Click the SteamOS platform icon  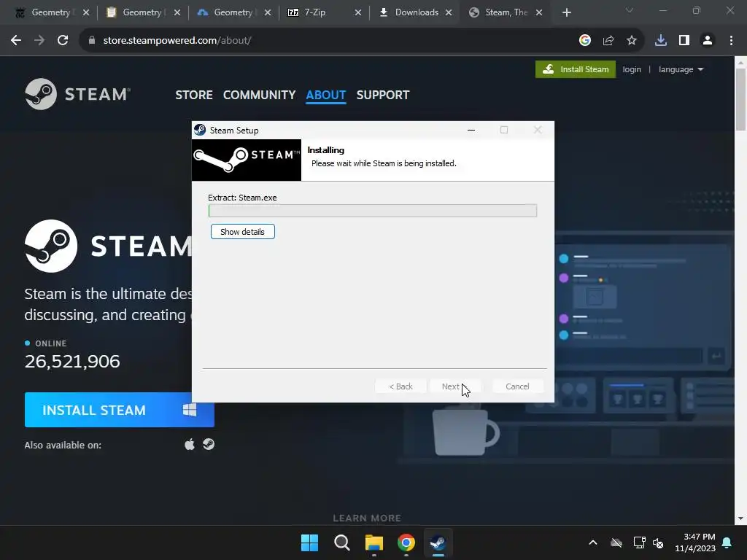(x=209, y=444)
